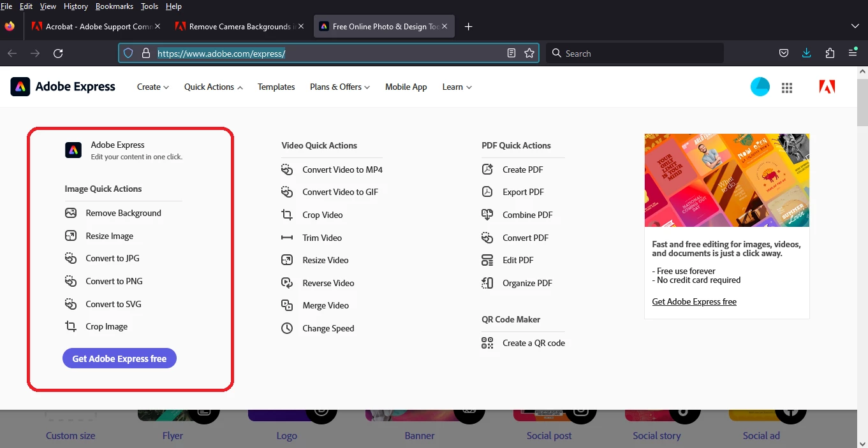Click the Create a QR code link

coord(534,343)
